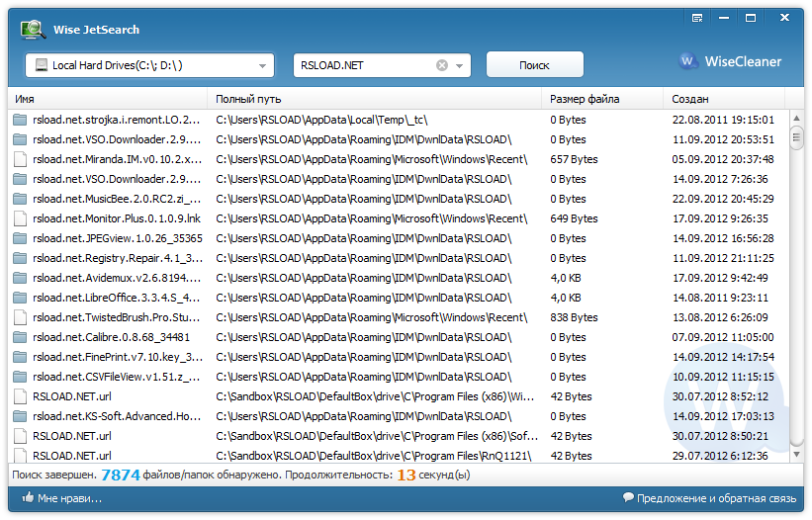Select the rsload.net.strojka.i.remont.LO.2… entry

(x=116, y=120)
